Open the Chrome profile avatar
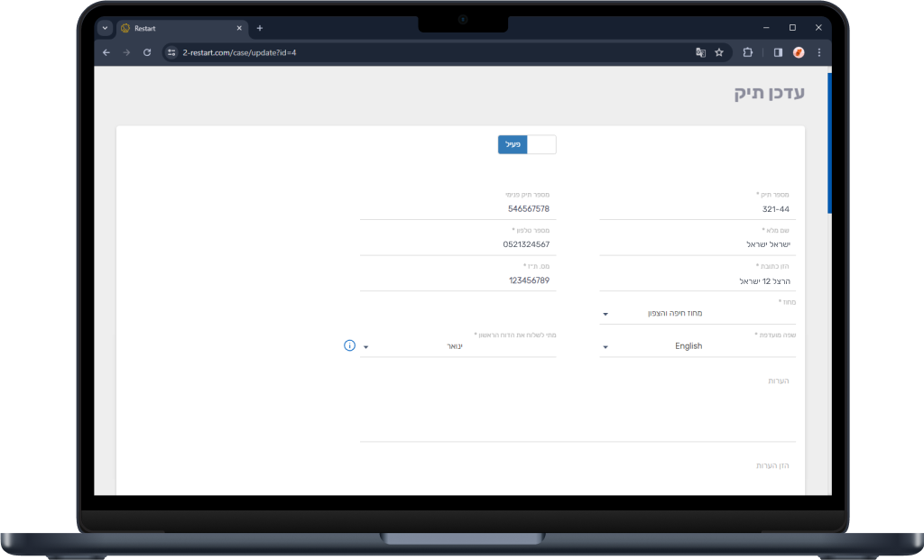The width and height of the screenshot is (924, 560). point(799,52)
